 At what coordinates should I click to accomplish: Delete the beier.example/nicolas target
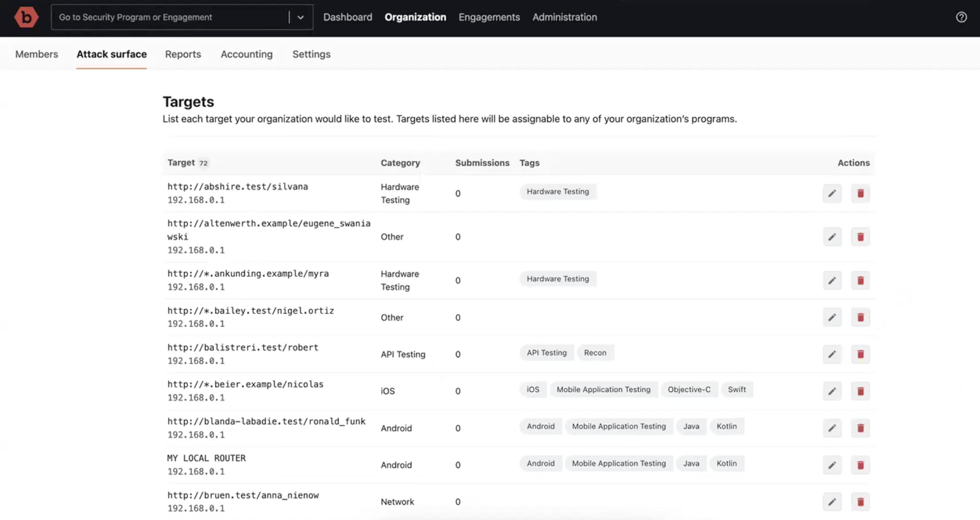(x=861, y=391)
